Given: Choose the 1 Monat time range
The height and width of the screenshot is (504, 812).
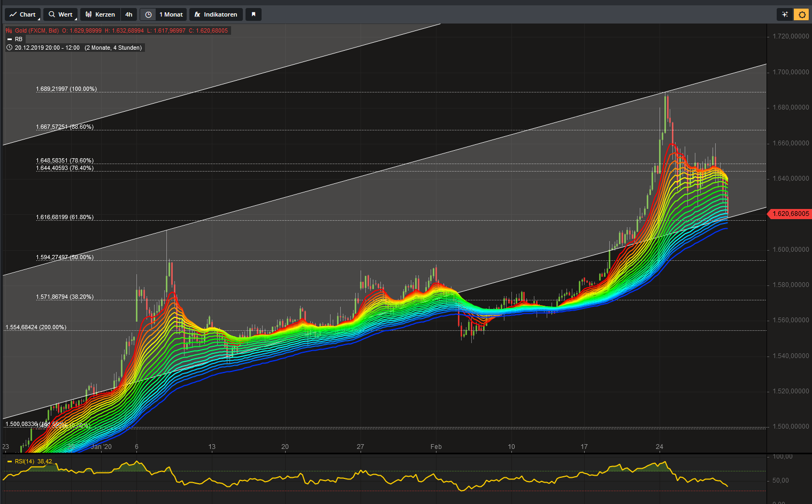Looking at the screenshot, I should [x=171, y=14].
